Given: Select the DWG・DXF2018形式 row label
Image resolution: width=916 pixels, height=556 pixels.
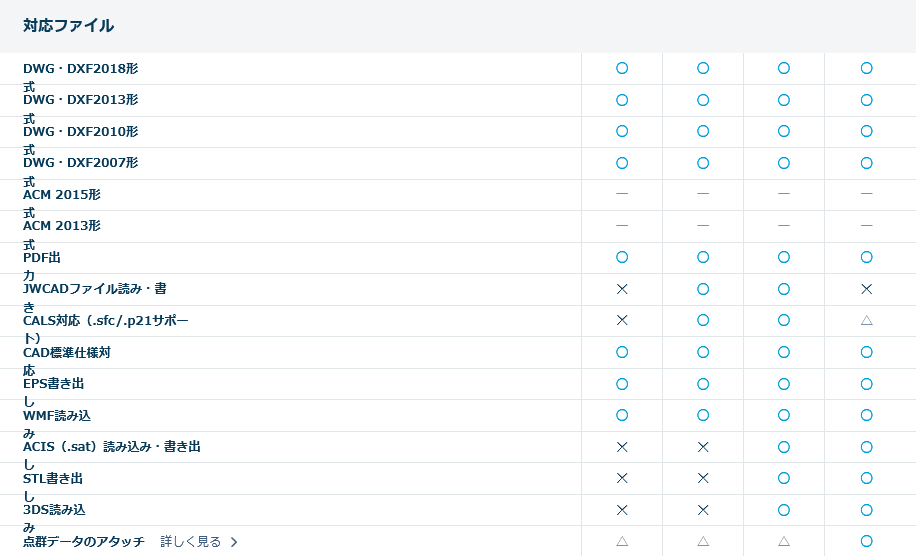Looking at the screenshot, I should point(80,69).
